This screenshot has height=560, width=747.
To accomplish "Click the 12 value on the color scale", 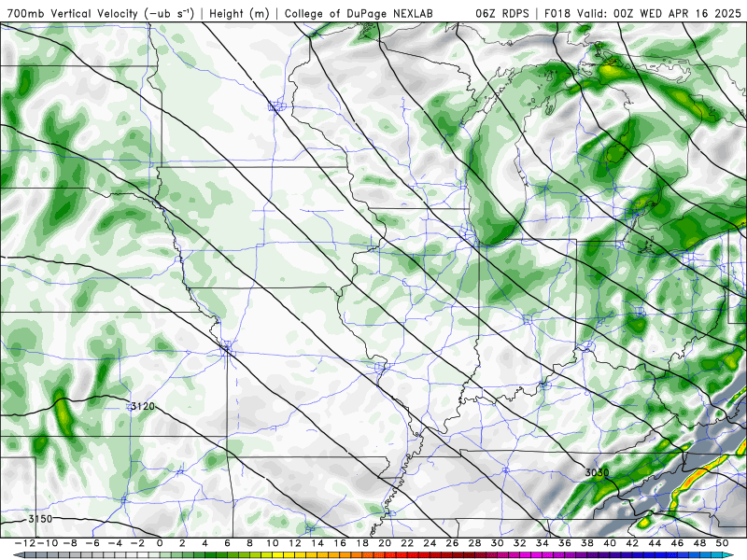I will [x=295, y=543].
